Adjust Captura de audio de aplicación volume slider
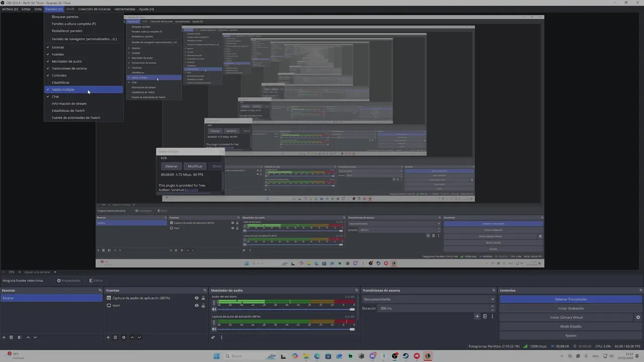The width and height of the screenshot is (644, 362). (286, 329)
